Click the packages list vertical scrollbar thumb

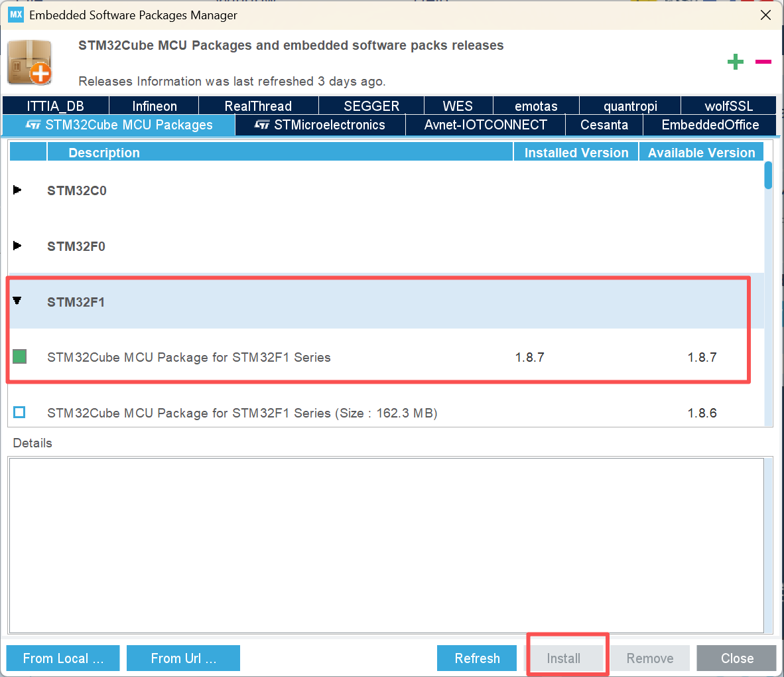pos(768,175)
